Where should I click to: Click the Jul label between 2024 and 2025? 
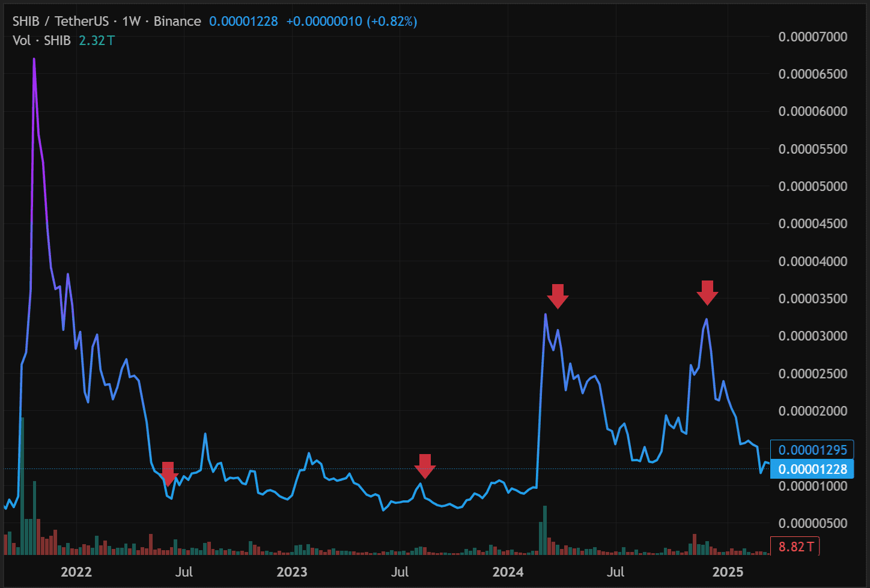click(615, 572)
